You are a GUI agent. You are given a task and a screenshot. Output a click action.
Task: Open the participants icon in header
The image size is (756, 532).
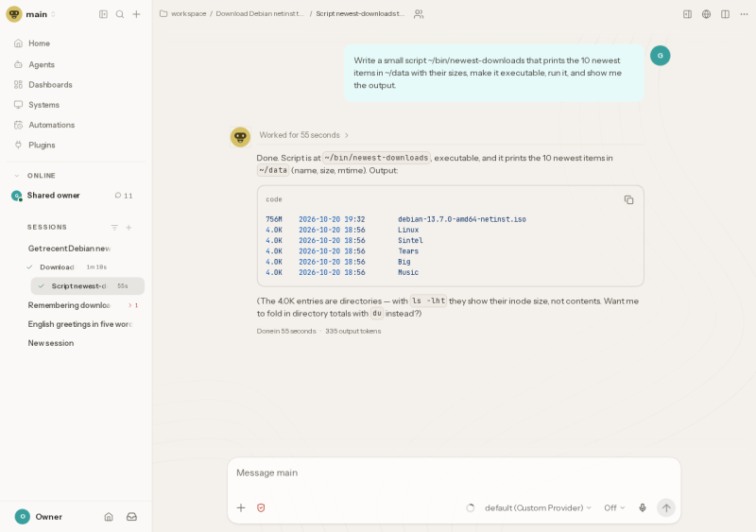click(419, 14)
